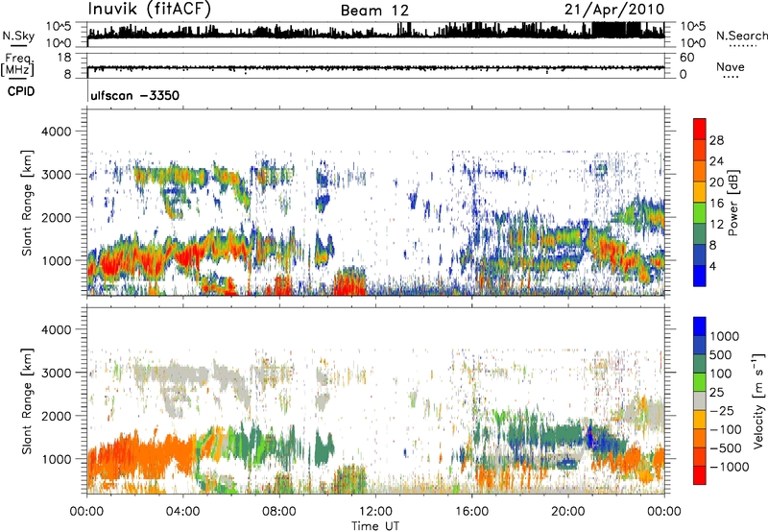768x532 pixels.
Task: Click the '4' power colorbar tick
Action: point(712,266)
